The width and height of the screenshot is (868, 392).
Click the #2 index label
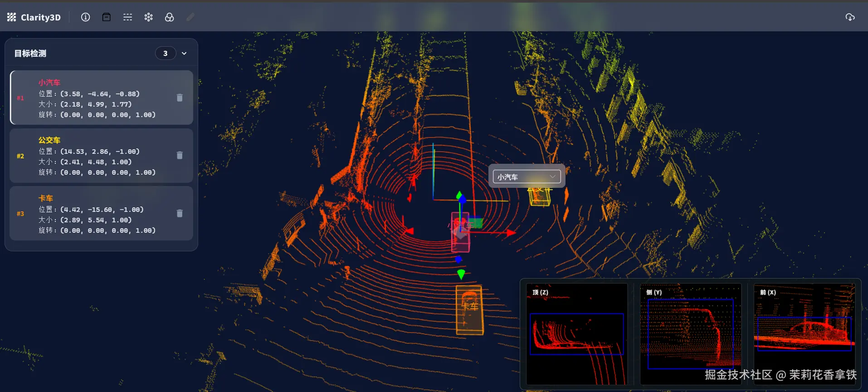pyautogui.click(x=20, y=156)
